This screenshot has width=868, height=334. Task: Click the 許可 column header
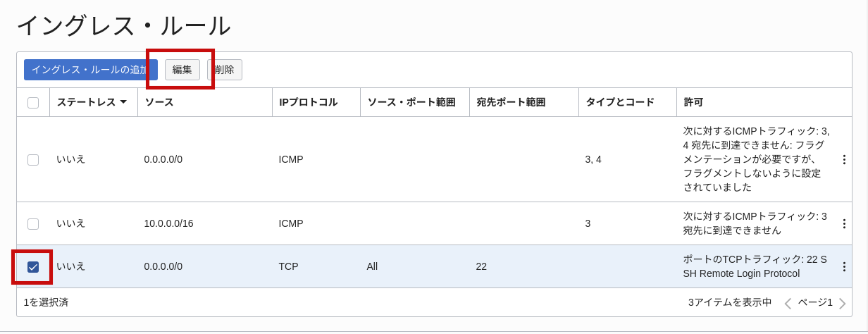[x=693, y=102]
